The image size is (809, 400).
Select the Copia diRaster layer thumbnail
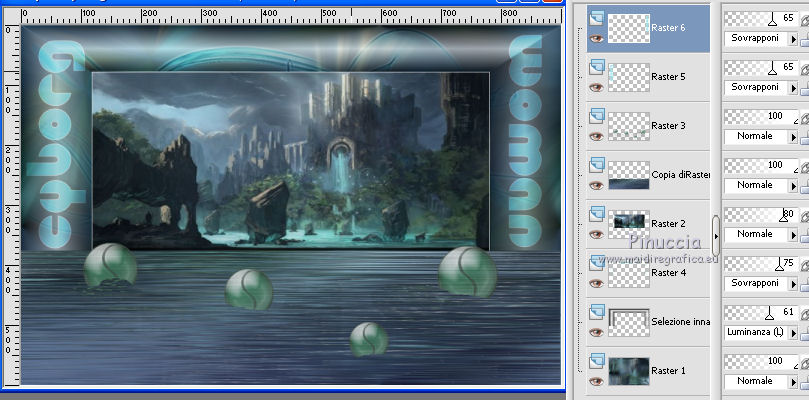pos(629,175)
